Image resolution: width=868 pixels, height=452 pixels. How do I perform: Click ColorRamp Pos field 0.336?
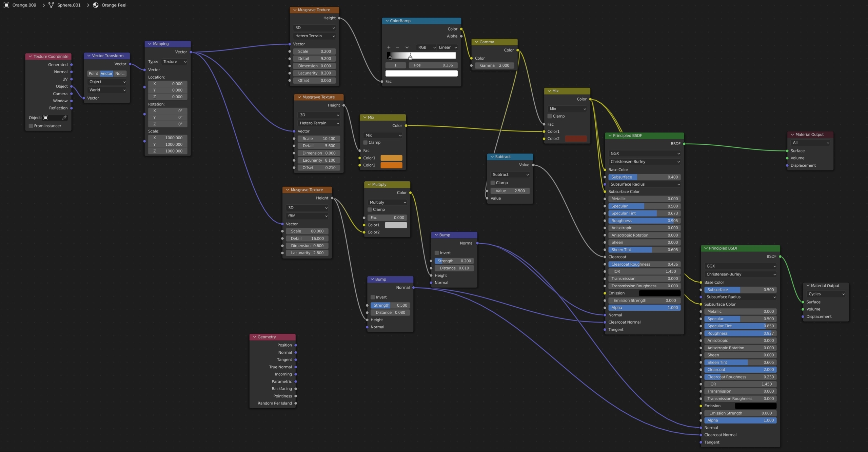433,65
